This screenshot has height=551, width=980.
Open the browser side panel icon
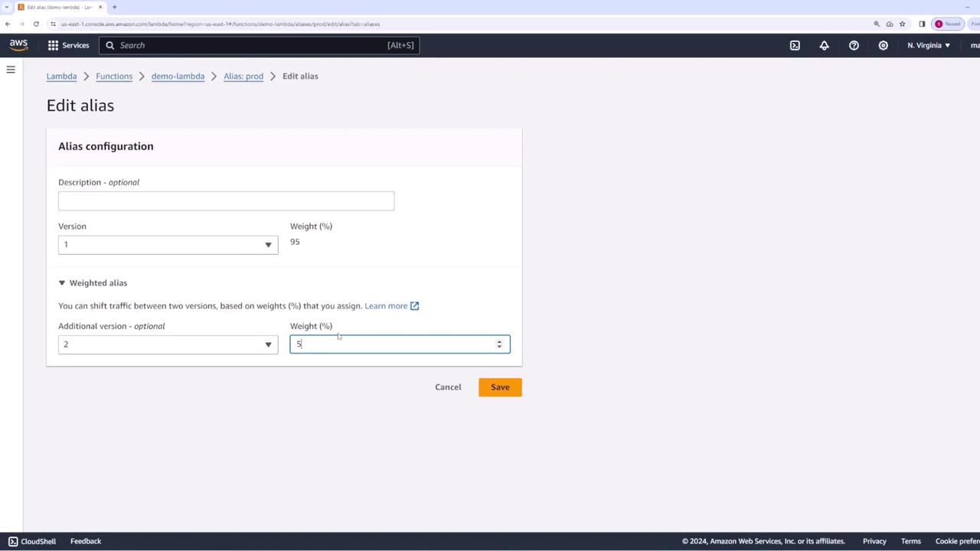[x=922, y=24]
